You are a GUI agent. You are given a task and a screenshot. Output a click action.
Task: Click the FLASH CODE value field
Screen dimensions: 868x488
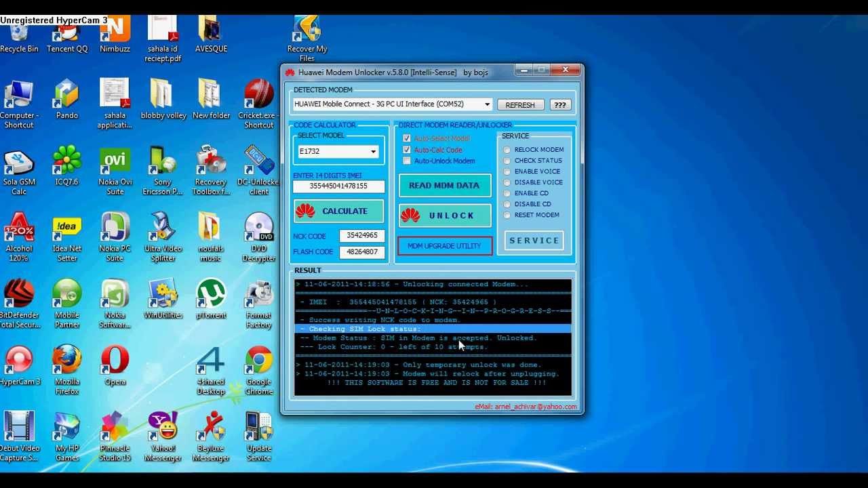pos(362,251)
